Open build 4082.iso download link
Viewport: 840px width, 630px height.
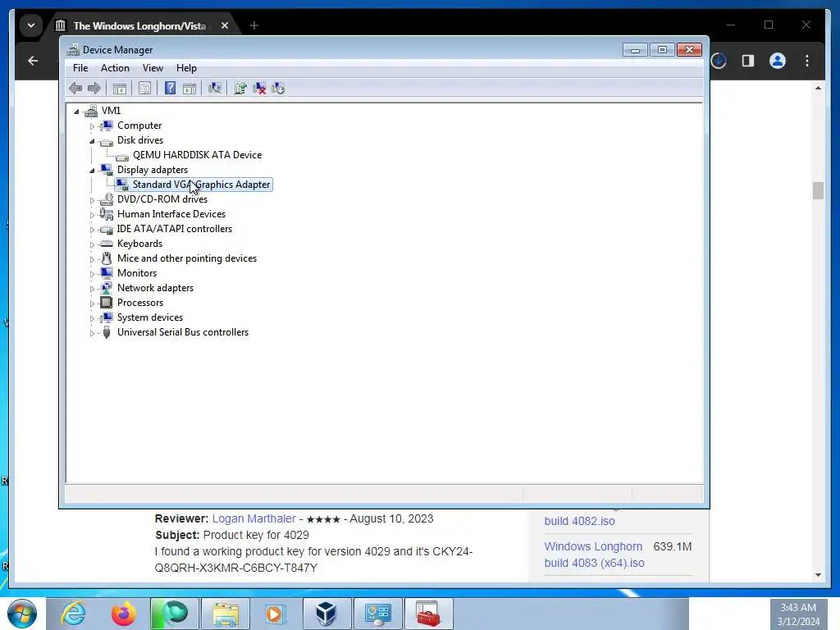tap(580, 521)
